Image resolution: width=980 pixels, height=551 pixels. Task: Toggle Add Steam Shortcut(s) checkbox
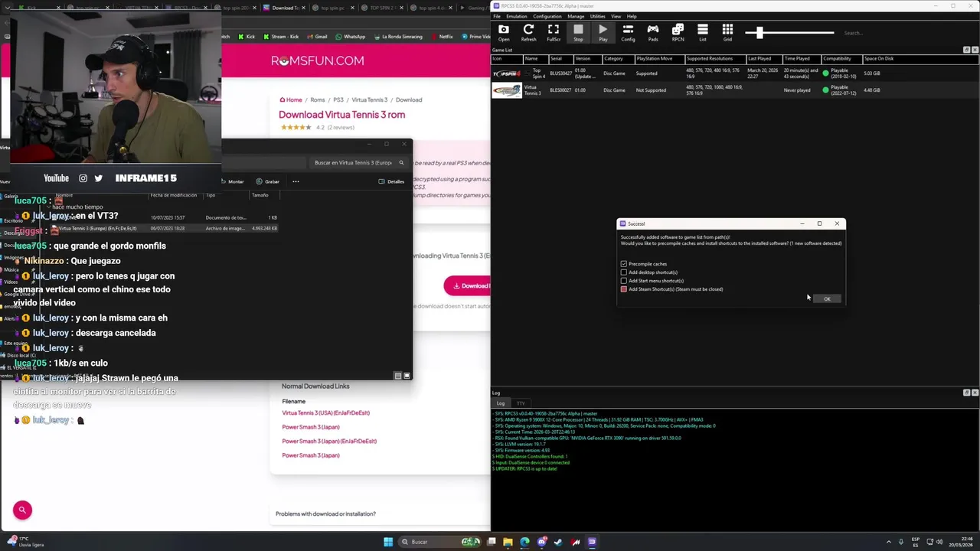click(624, 289)
